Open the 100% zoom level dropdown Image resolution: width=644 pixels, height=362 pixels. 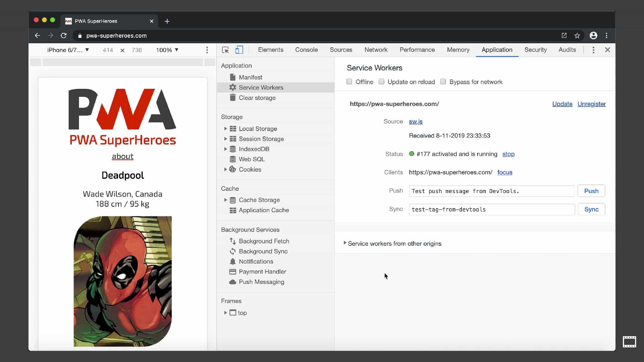[167, 50]
